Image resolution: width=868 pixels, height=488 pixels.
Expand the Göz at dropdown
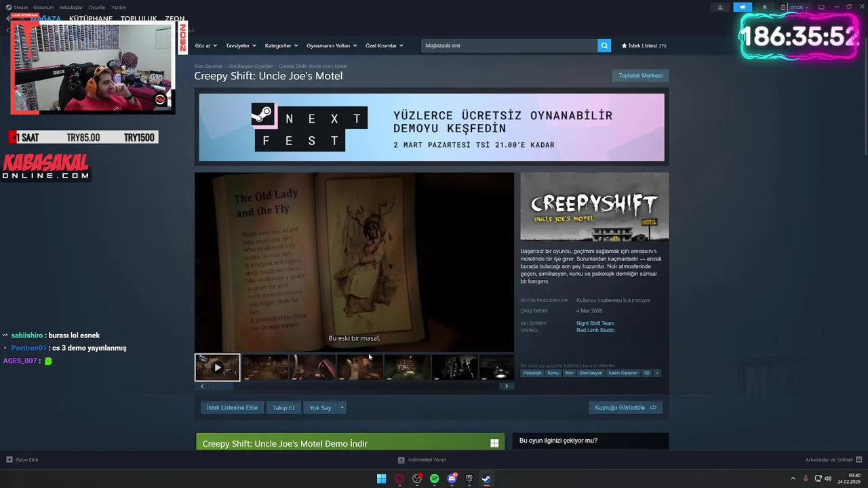pyautogui.click(x=206, y=45)
